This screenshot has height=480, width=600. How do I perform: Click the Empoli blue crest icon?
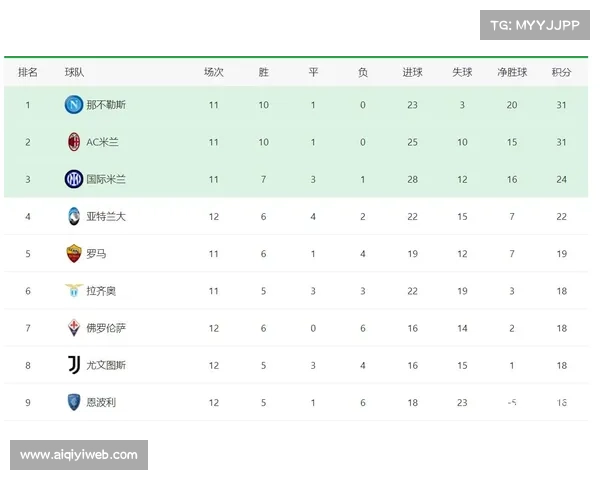(73, 402)
